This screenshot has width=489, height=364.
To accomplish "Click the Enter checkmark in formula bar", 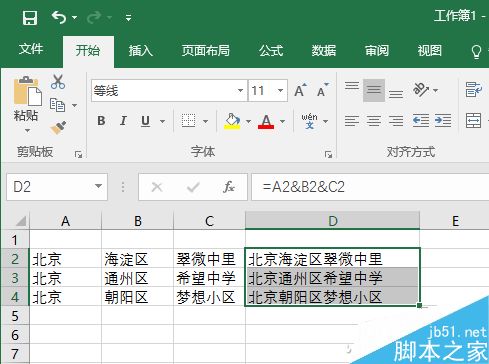I will click(193, 187).
